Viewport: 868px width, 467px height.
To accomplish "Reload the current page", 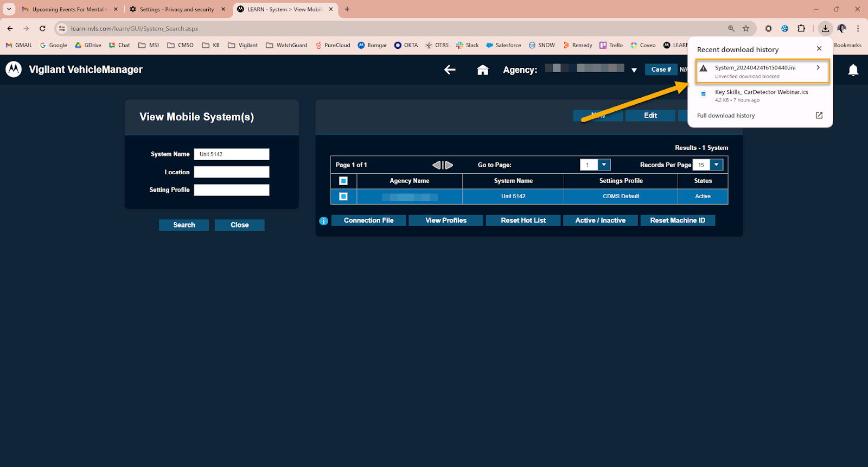I will (42, 28).
